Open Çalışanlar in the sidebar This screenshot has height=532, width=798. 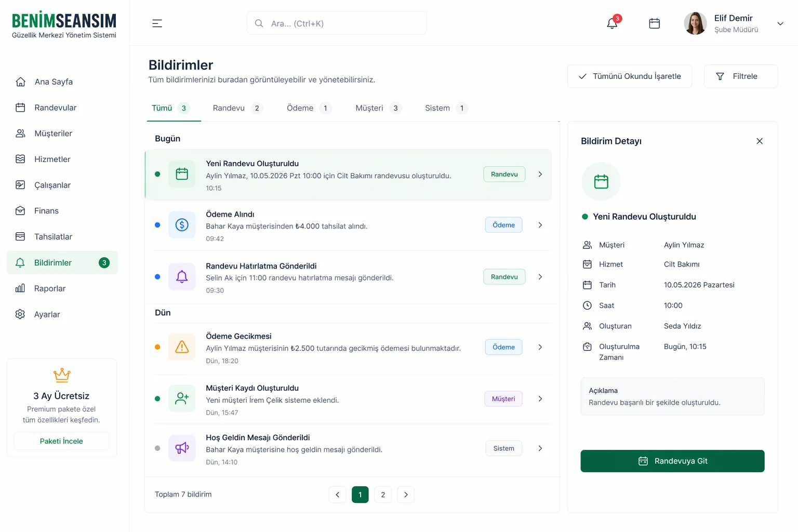(x=62, y=185)
